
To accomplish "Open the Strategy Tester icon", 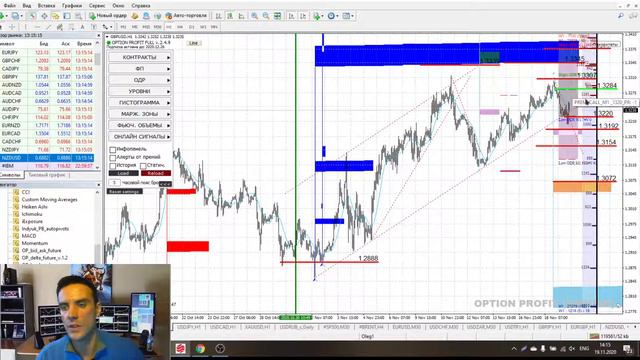I will coord(78,16).
